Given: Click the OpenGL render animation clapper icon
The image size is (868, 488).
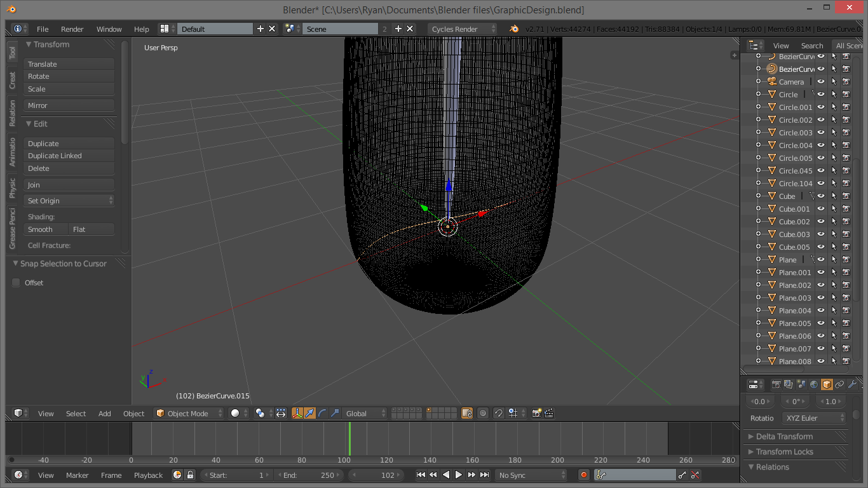Looking at the screenshot, I should pyautogui.click(x=549, y=413).
